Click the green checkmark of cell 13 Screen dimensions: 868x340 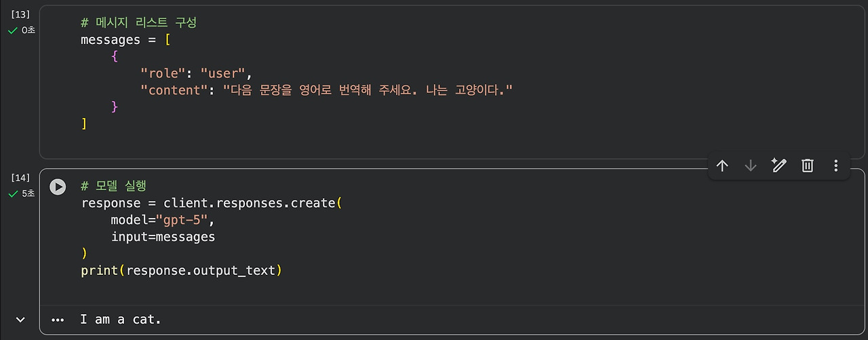point(12,31)
